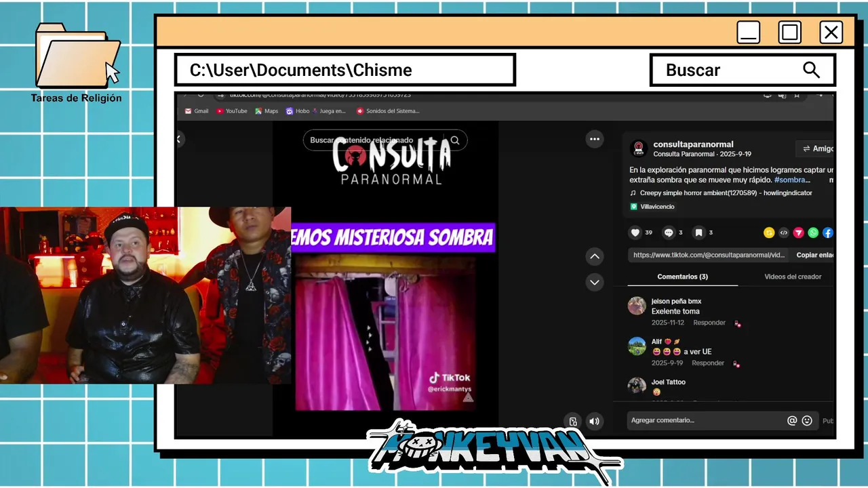Image resolution: width=868 pixels, height=488 pixels.
Task: Share to WhatsApp
Action: click(813, 232)
